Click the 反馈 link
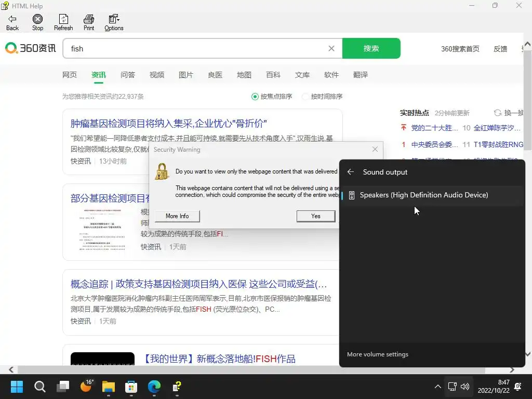This screenshot has height=399, width=532. pos(500,49)
